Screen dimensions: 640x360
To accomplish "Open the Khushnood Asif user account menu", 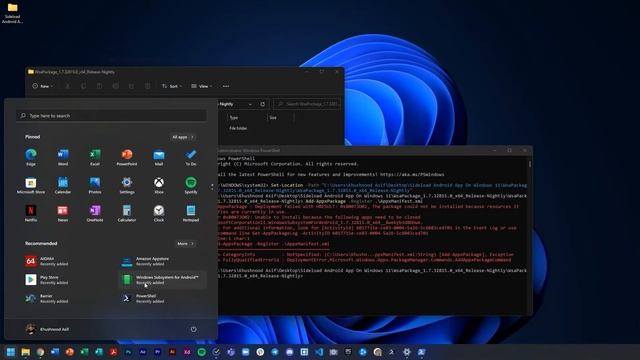I will tap(47, 329).
